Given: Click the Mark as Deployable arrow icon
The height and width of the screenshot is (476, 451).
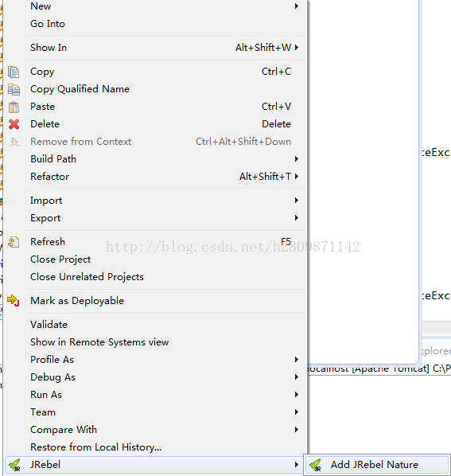Looking at the screenshot, I should (x=14, y=301).
